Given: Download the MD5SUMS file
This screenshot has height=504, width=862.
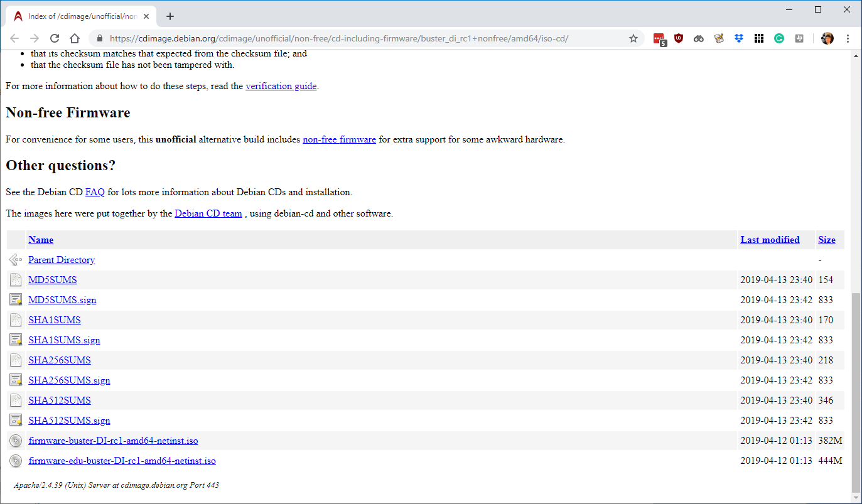Looking at the screenshot, I should tap(53, 280).
